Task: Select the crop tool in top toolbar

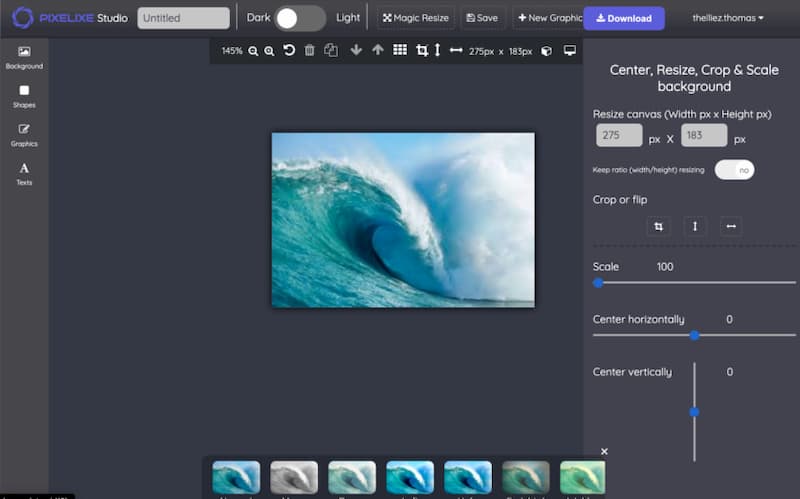Action: click(x=421, y=50)
